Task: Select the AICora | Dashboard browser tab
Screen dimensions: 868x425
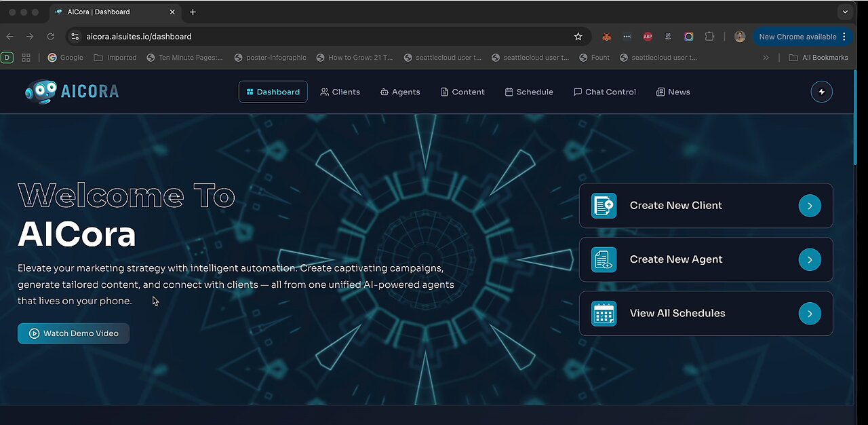Action: coord(115,12)
